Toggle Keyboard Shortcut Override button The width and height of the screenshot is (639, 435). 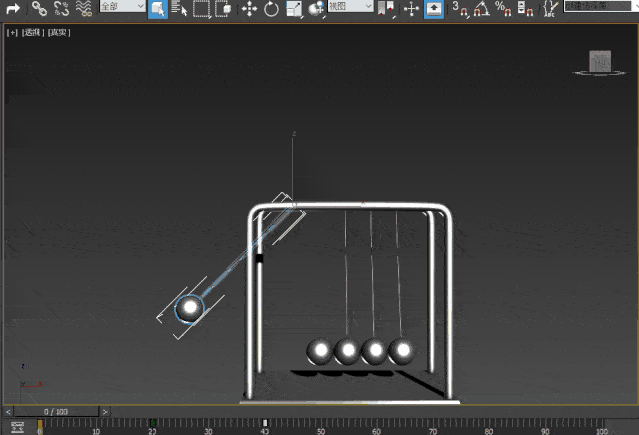tap(434, 9)
